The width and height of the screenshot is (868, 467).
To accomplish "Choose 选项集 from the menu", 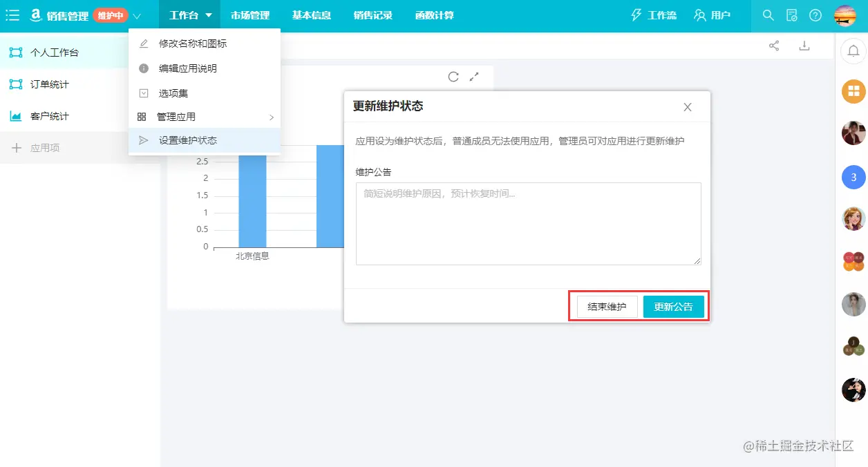I will point(205,93).
